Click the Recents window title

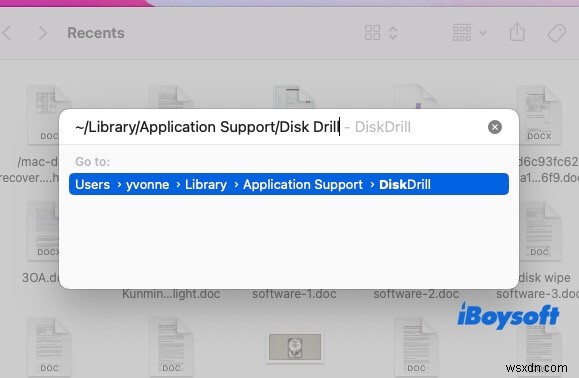click(96, 33)
